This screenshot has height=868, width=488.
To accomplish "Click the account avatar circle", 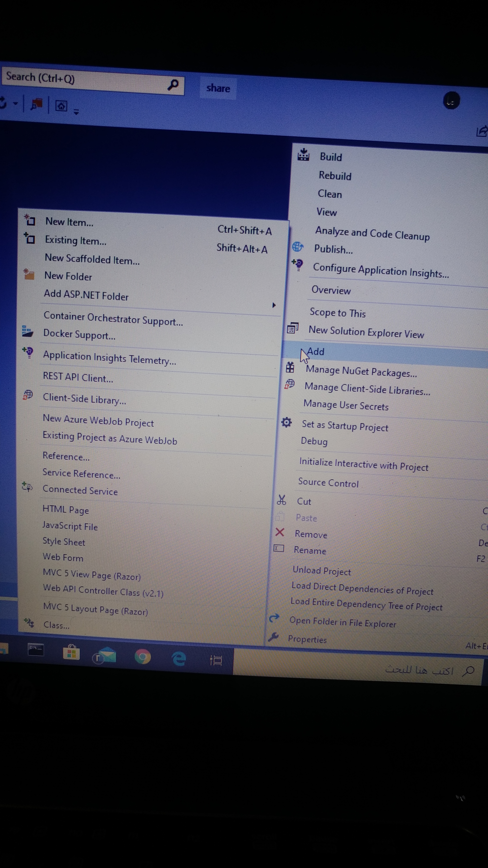I will (x=451, y=101).
